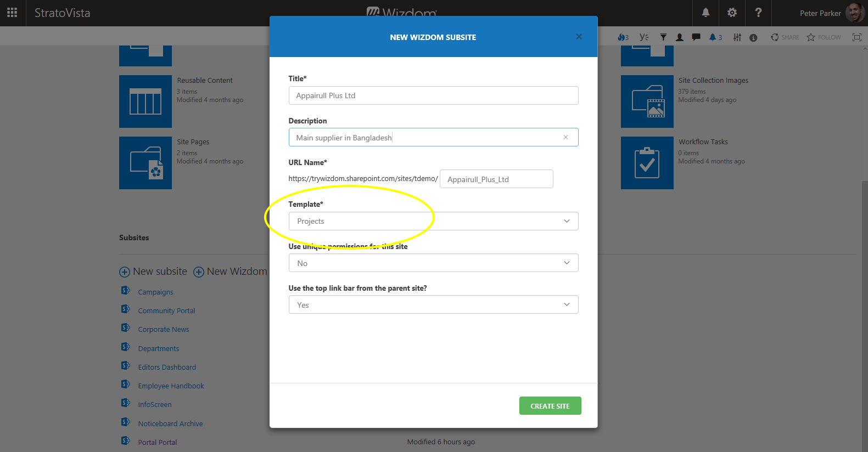This screenshot has width=868, height=452.
Task: Click the New Wizdom subsite plus link
Action: click(x=231, y=272)
